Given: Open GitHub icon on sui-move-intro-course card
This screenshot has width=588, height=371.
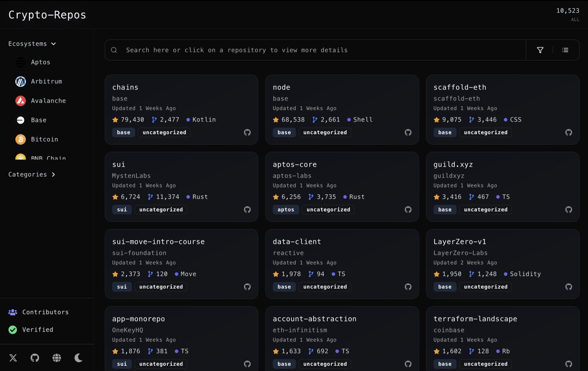Looking at the screenshot, I should (x=247, y=287).
